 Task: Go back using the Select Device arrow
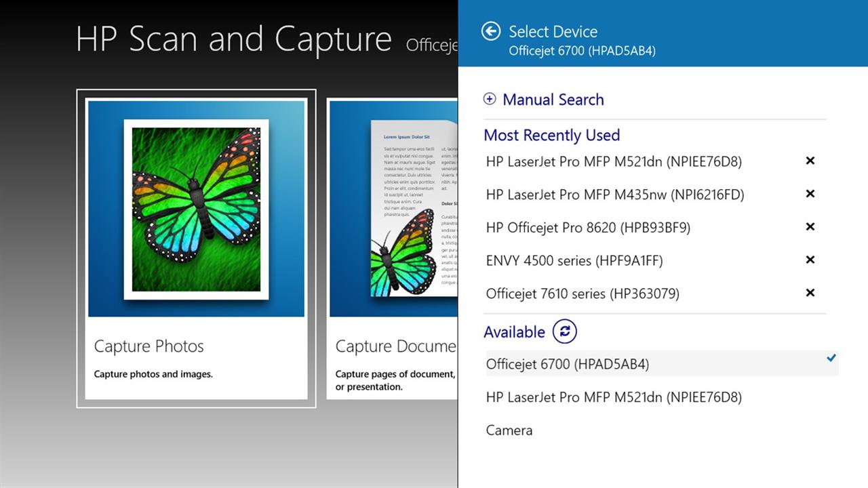point(491,31)
